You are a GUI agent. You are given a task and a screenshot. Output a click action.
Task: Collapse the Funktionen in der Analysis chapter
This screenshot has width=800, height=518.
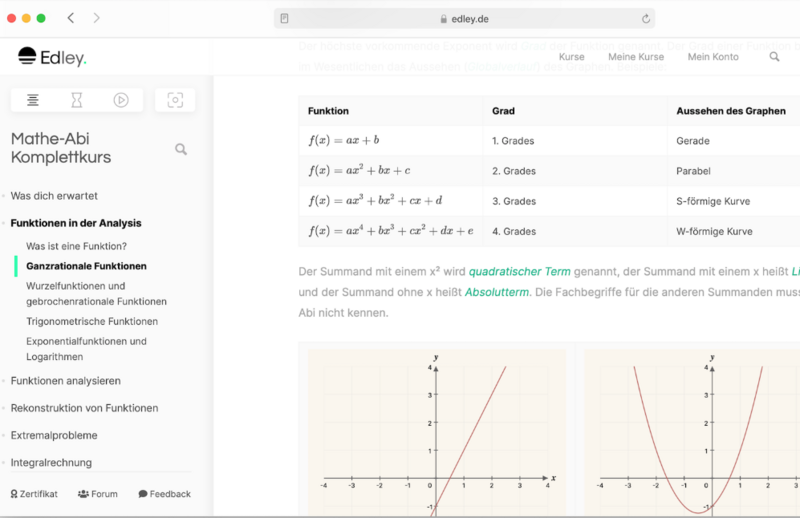coord(76,223)
